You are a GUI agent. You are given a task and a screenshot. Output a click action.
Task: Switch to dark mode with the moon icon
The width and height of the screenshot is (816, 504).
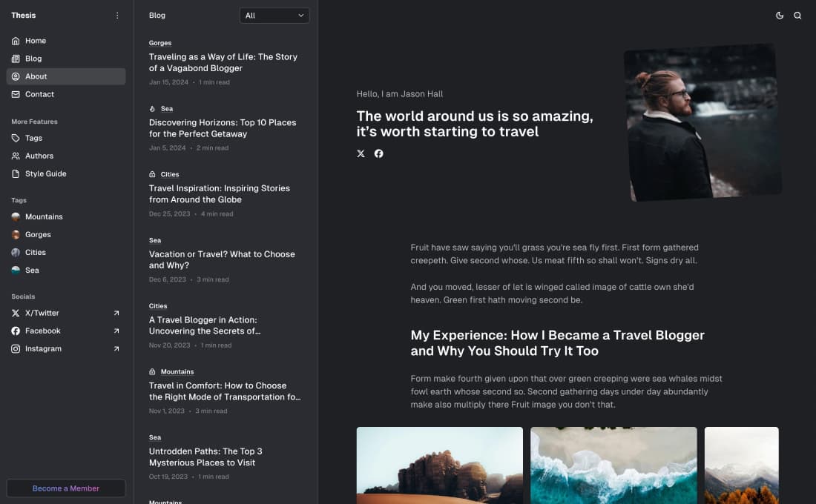[780, 15]
